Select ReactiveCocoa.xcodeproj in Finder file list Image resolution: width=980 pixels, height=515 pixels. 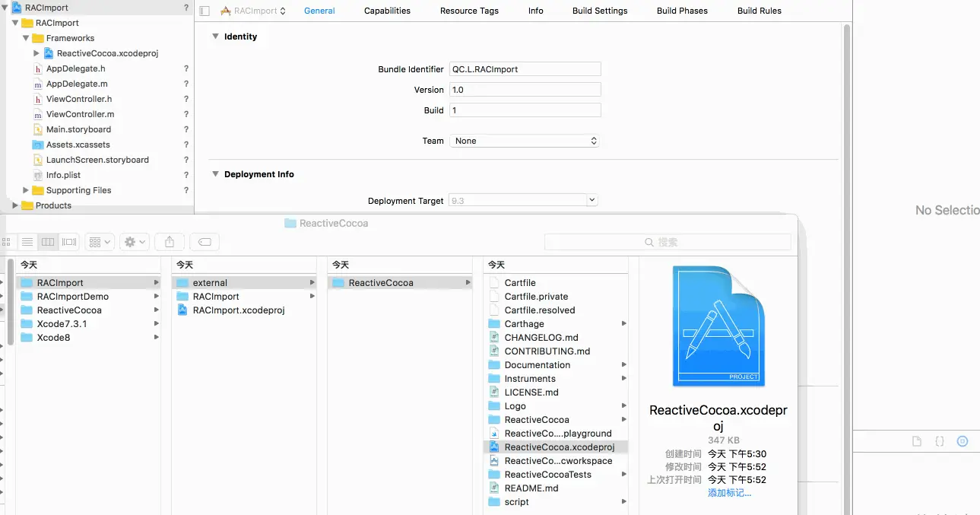pos(557,447)
